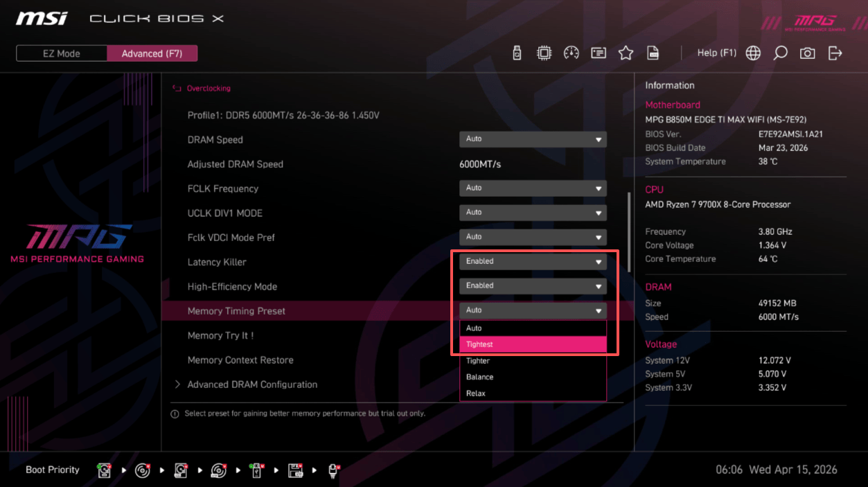
Task: Select the Relax preset option
Action: [x=532, y=393]
